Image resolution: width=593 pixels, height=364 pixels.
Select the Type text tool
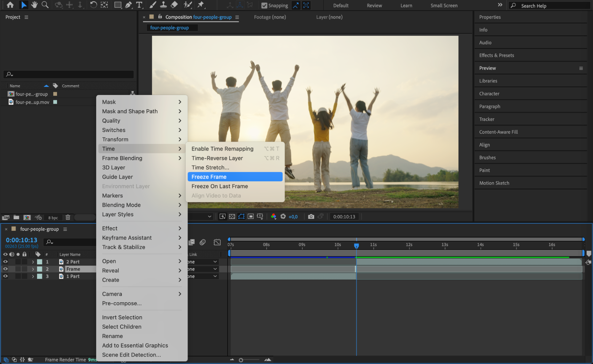(x=139, y=5)
